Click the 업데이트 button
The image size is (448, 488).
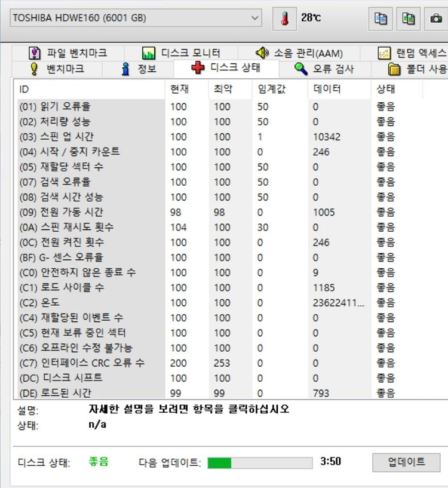pos(406,462)
